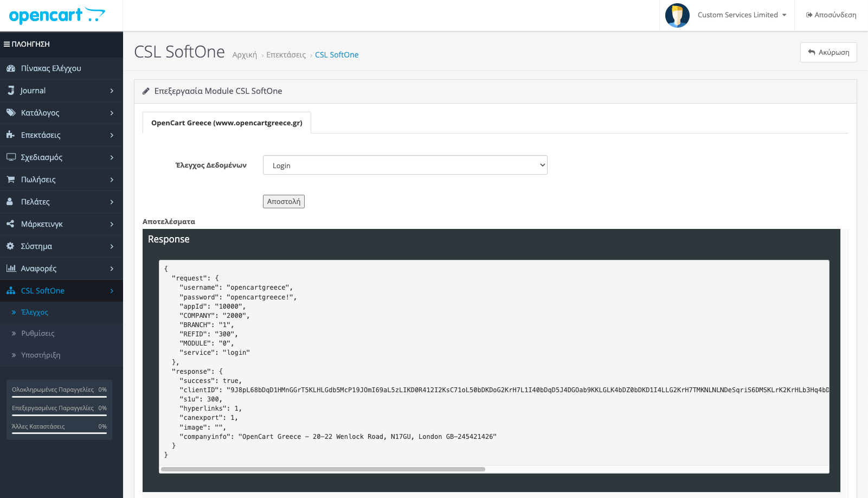Open the Έλεγχος Δεδομένων Login dropdown
The image size is (868, 498).
coord(405,165)
